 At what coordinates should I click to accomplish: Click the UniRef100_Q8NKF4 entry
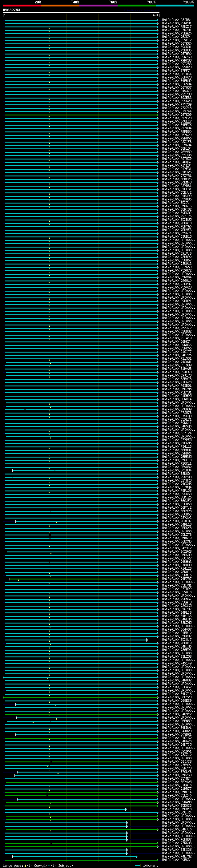[x=176, y=399]
